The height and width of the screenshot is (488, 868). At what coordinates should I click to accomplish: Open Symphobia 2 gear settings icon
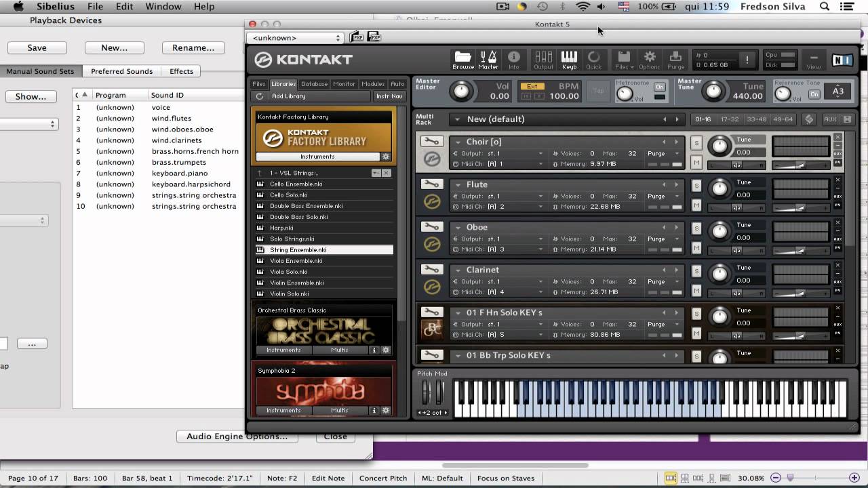[385, 411]
